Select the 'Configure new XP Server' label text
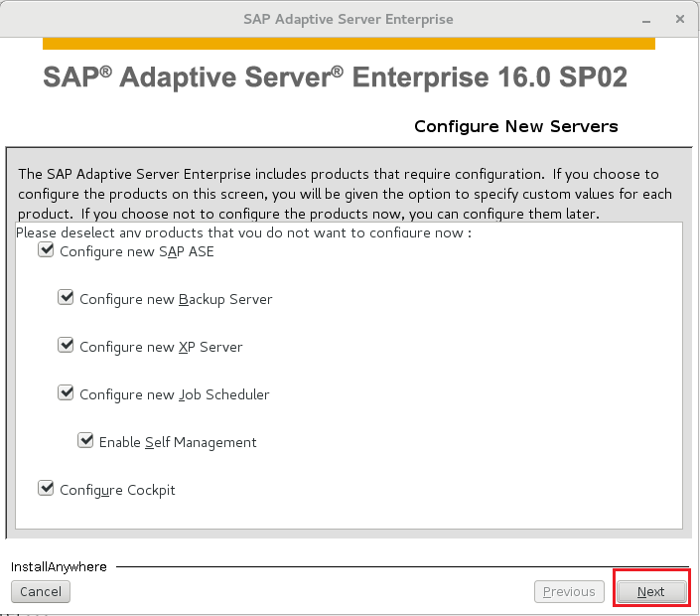The height and width of the screenshot is (616, 700). click(x=161, y=347)
